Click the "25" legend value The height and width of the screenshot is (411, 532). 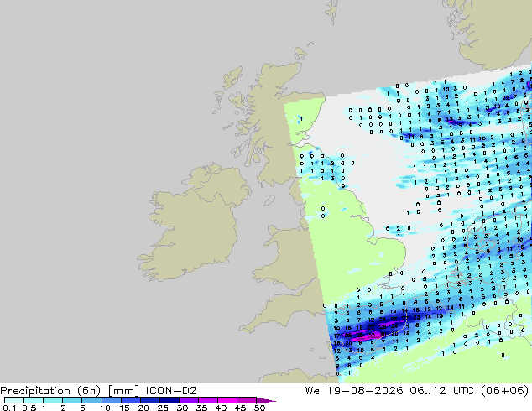(163, 408)
